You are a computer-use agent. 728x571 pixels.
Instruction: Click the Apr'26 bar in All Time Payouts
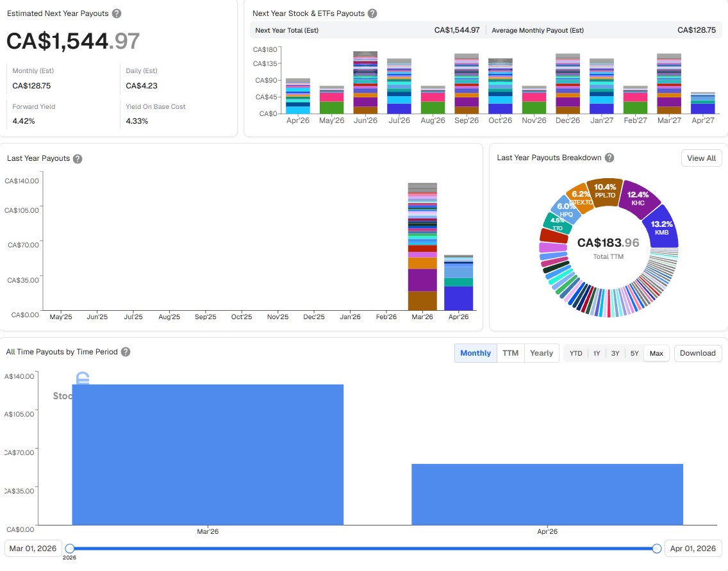tap(547, 494)
